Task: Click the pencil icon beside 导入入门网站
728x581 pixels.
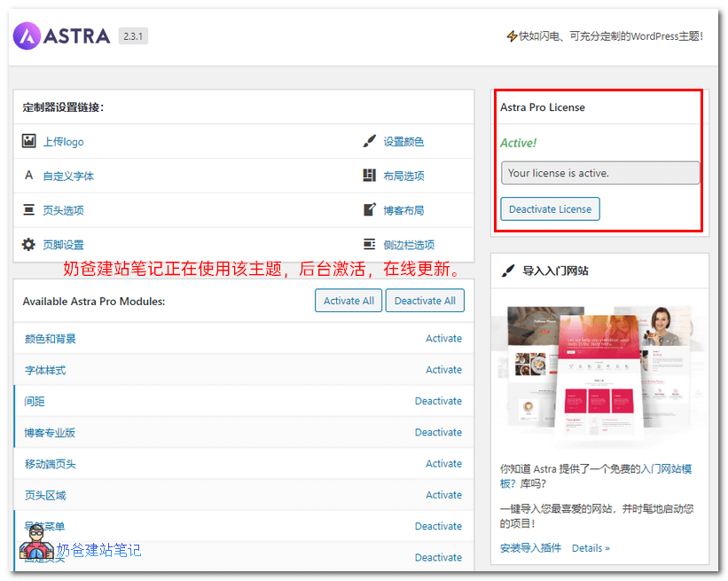Action: 507,271
